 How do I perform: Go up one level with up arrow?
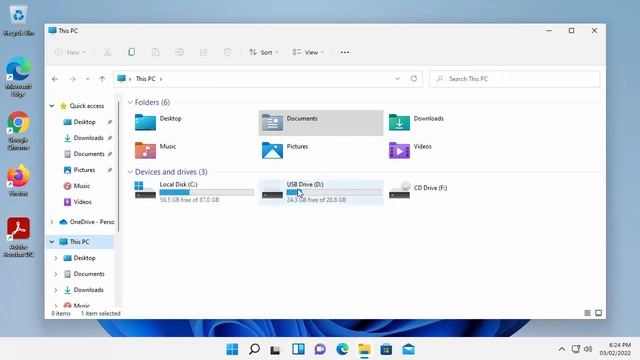102,79
